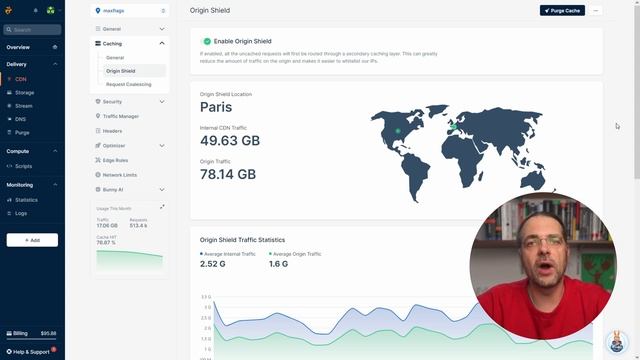Click the DNS icon in the sidebar
Image resolution: width=640 pixels, height=360 pixels.
click(9, 119)
